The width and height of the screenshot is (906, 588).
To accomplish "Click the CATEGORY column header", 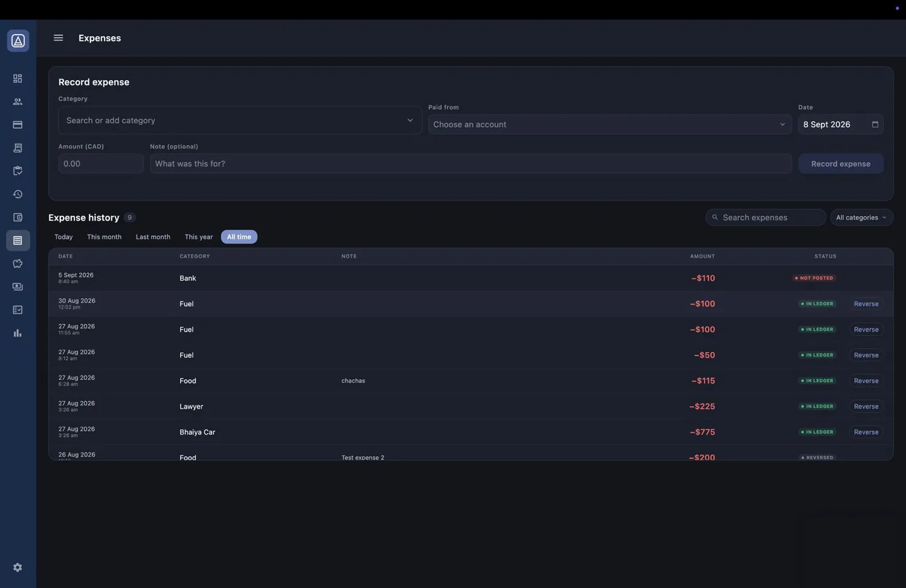I will [x=194, y=257].
